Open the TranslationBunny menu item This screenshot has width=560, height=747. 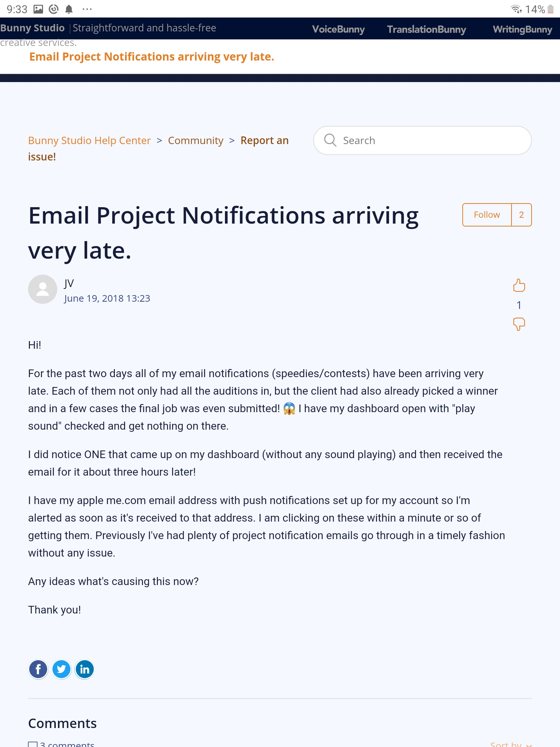[427, 29]
